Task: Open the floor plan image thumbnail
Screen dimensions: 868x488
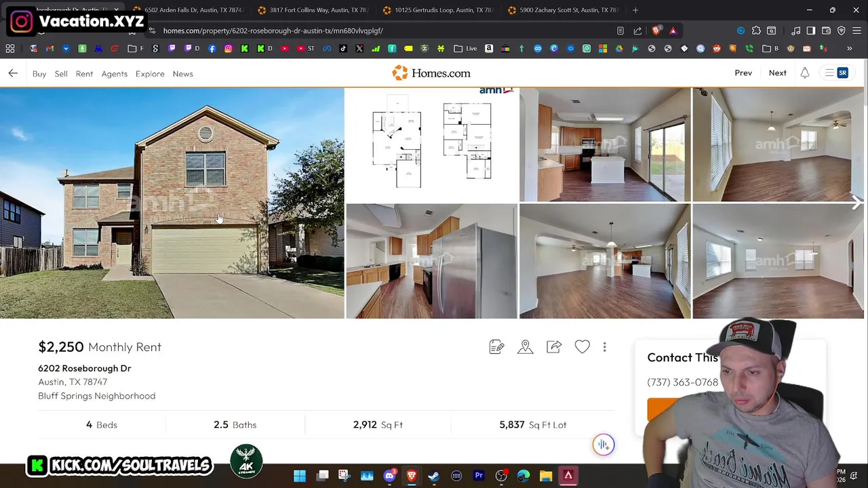Action: (x=432, y=144)
